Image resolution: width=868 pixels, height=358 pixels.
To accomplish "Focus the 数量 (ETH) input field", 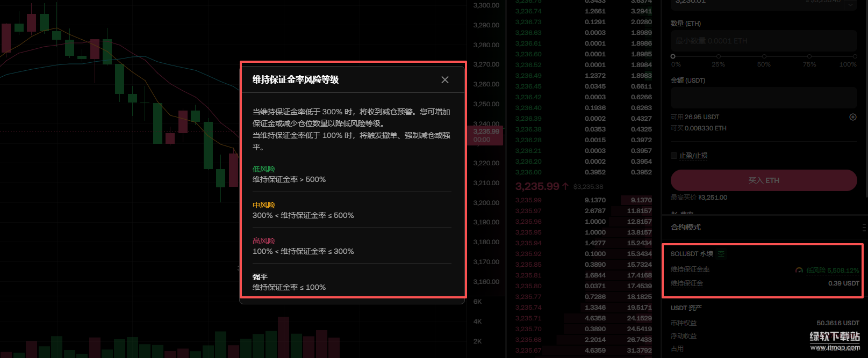I will [763, 41].
